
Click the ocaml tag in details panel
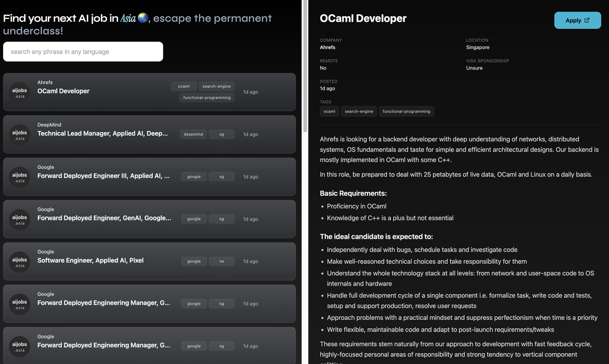click(329, 112)
